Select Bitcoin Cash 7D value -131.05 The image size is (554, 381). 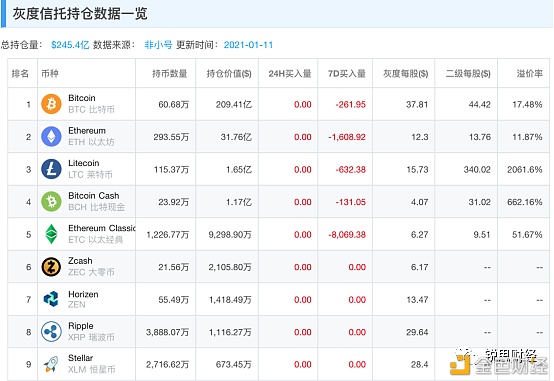pyautogui.click(x=350, y=202)
